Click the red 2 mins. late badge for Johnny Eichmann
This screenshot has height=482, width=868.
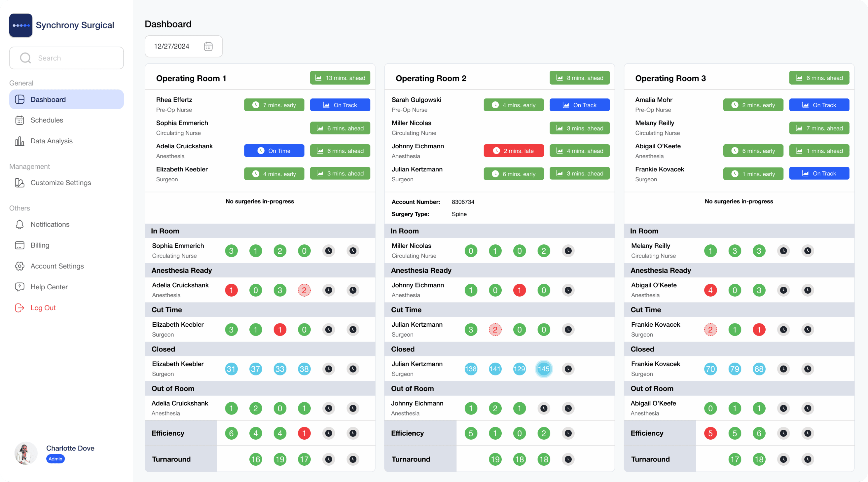(514, 150)
